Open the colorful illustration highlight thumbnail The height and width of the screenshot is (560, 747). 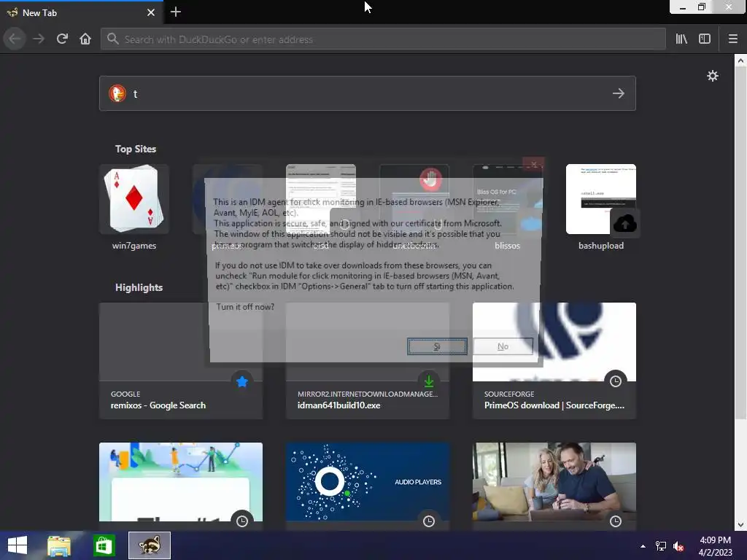(181, 481)
